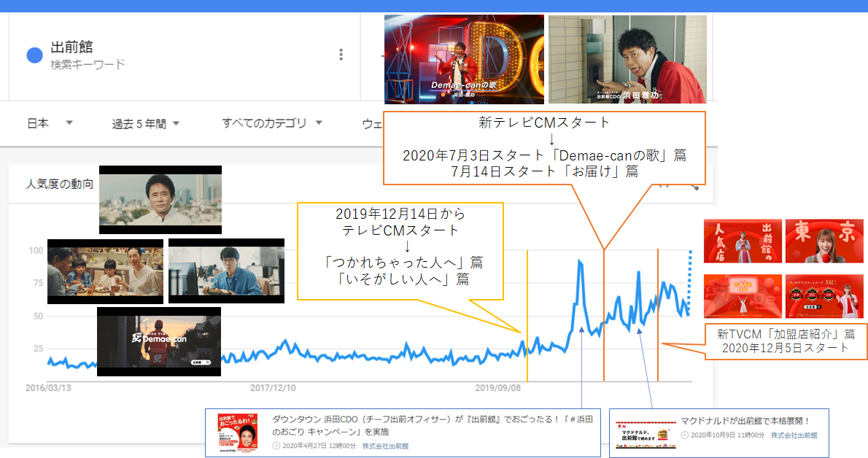The image size is (868, 458).
Task: Click the blue color dot for 出前館
Action: click(34, 55)
